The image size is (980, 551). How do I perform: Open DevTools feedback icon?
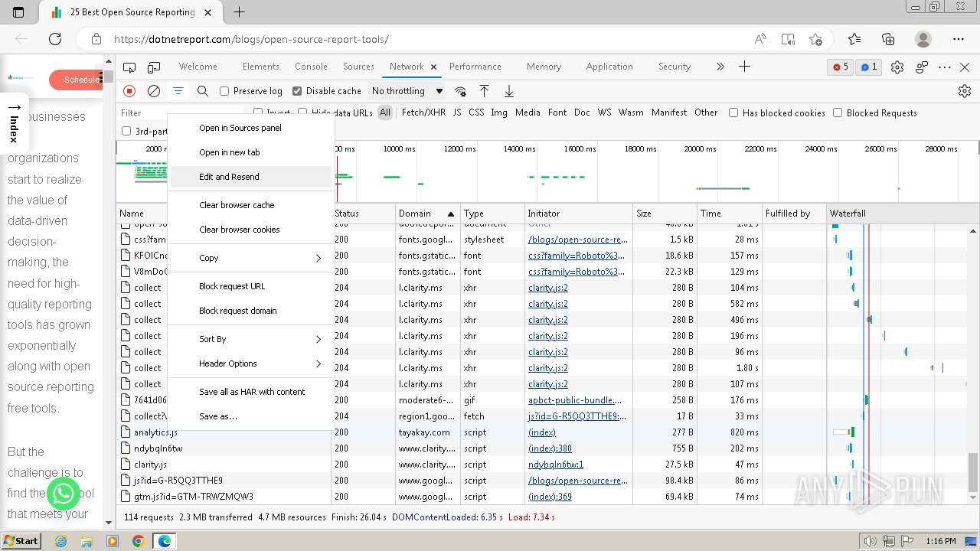click(x=922, y=67)
